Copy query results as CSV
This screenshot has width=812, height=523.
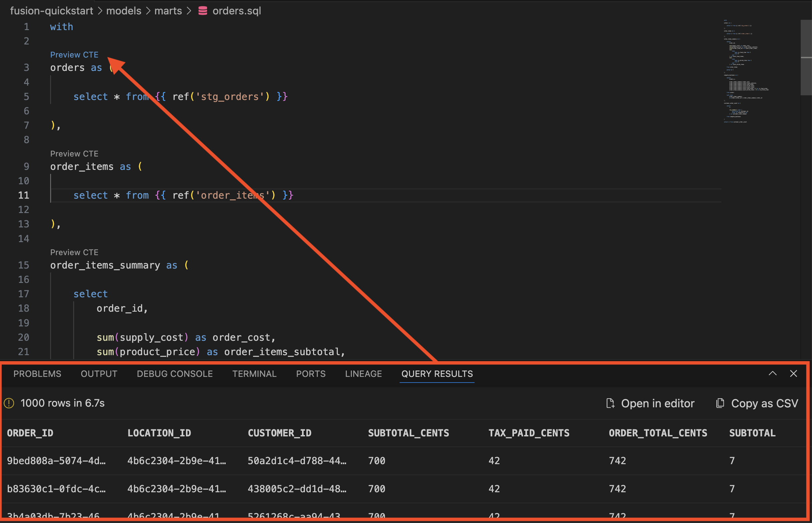coord(765,403)
